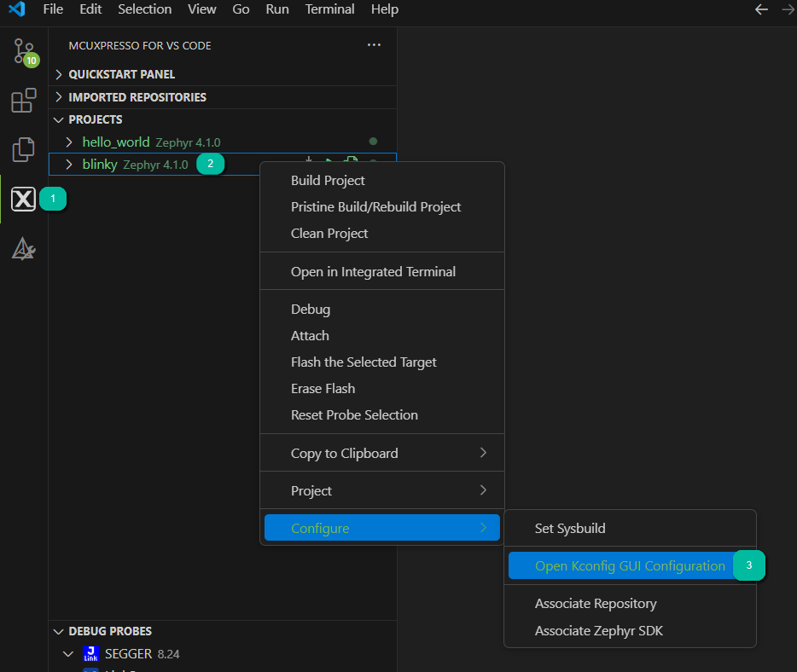Open the Terminal menu in menu bar
Image resolution: width=797 pixels, height=672 pixels.
329,9
